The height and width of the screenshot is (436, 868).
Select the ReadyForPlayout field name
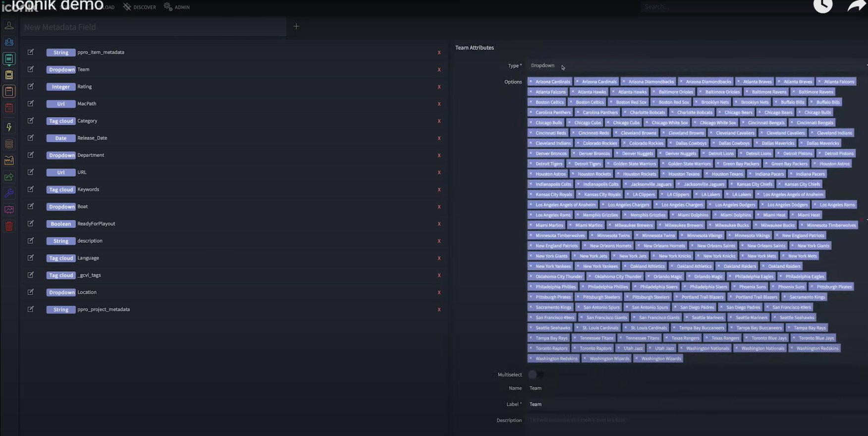click(x=96, y=223)
